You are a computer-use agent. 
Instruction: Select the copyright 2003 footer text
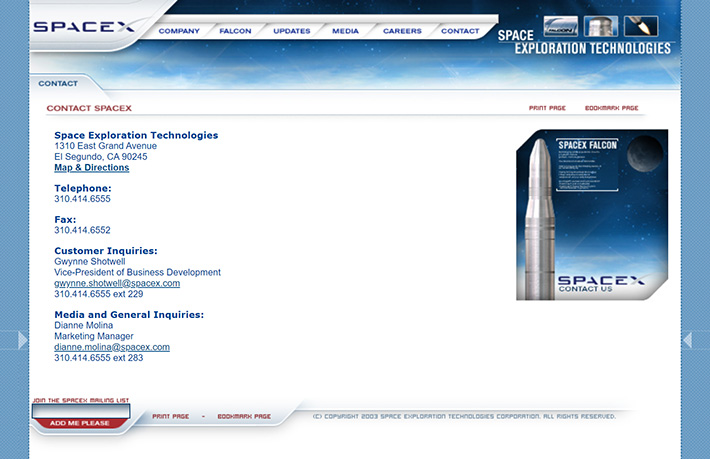click(464, 416)
